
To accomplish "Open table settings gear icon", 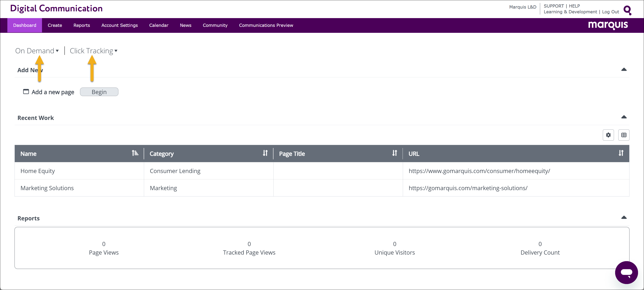I will 608,135.
